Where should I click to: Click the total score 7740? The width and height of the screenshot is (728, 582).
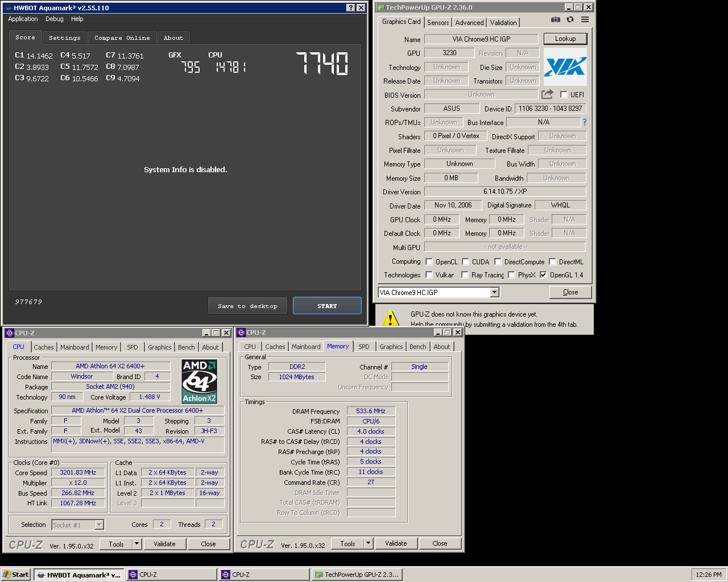coord(322,64)
